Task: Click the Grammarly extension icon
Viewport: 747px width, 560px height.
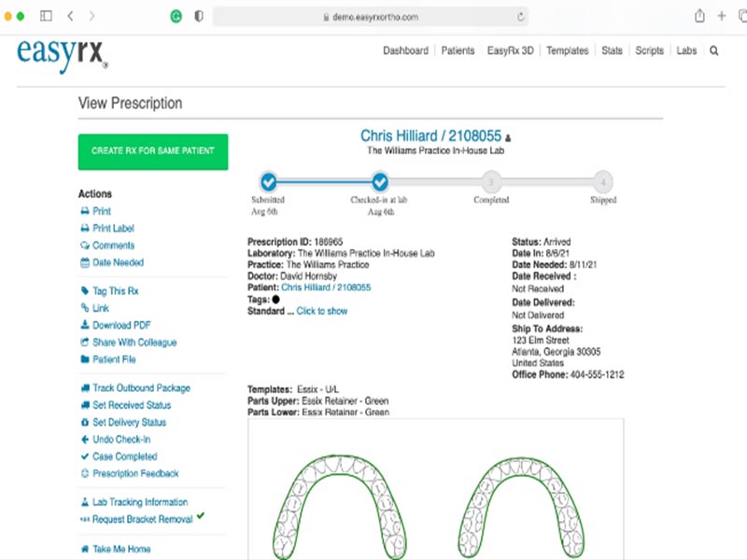Action: point(176,17)
